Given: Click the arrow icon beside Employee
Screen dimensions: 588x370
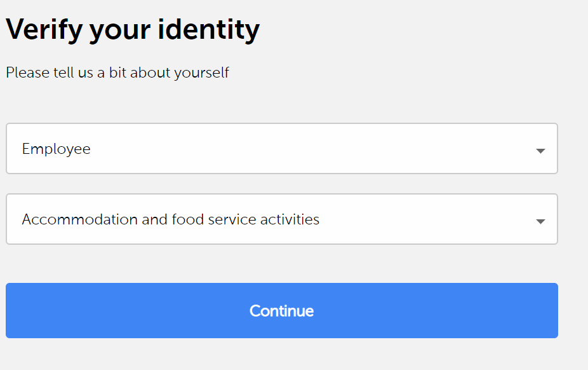Looking at the screenshot, I should tap(540, 151).
